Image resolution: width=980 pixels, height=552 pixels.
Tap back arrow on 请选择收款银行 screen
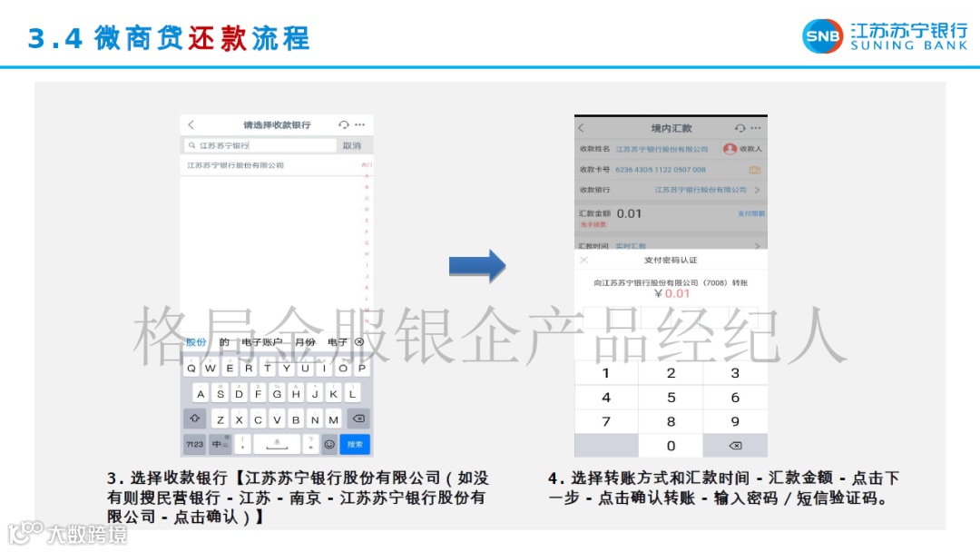pyautogui.click(x=191, y=125)
